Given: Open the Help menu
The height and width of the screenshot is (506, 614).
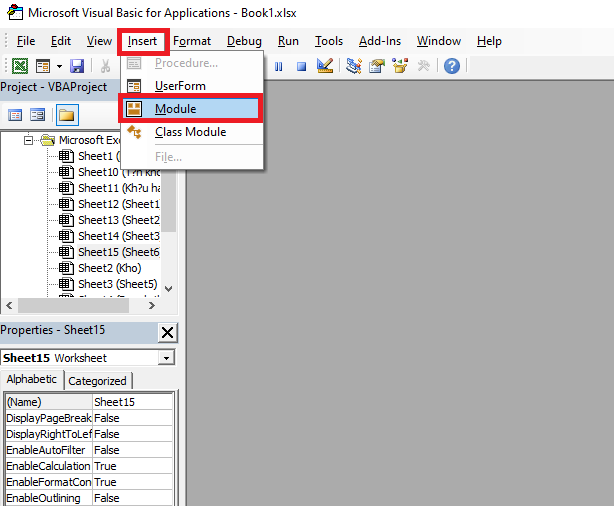Looking at the screenshot, I should tap(489, 41).
